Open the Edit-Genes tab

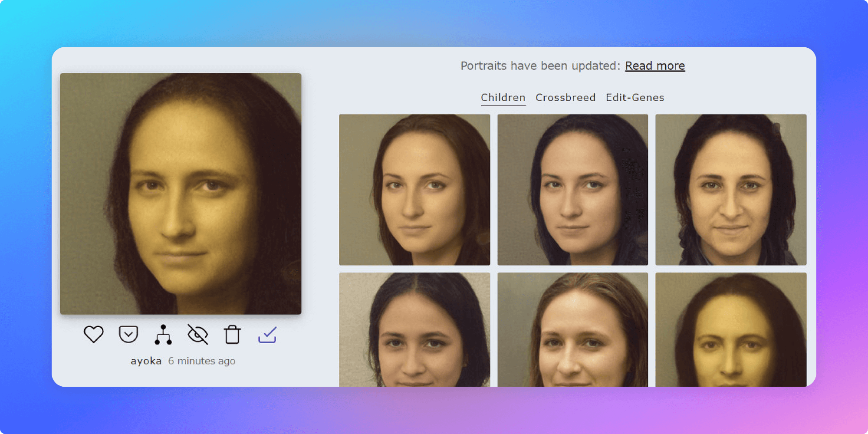(635, 98)
